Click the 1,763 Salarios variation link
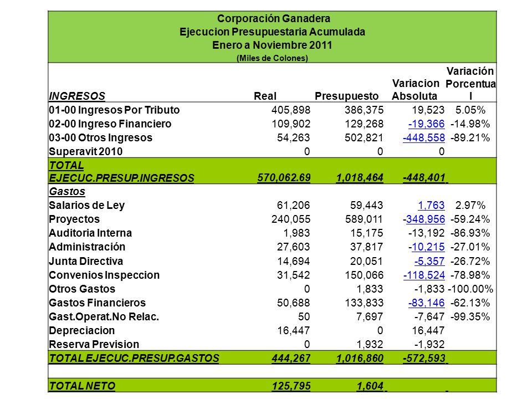This screenshot has height=399, width=532. click(x=431, y=205)
